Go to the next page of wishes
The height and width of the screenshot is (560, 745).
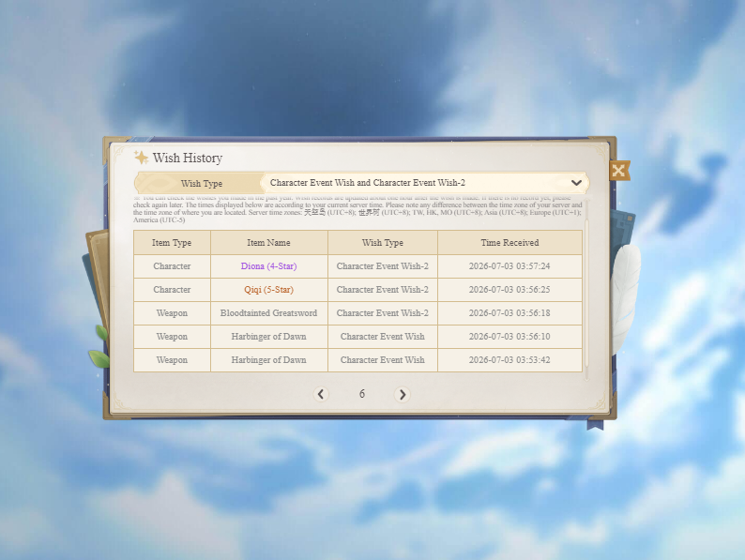coord(403,394)
